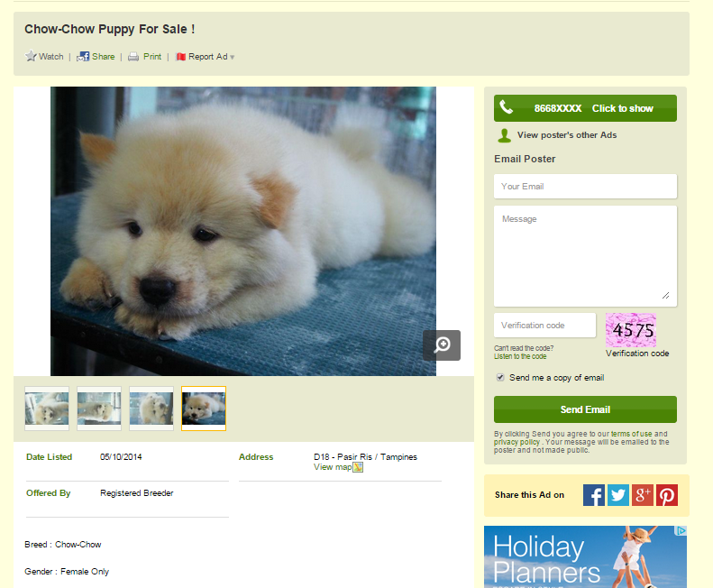Toggle Send me a copy of email checkbox
This screenshot has height=588, width=713.
tap(500, 377)
